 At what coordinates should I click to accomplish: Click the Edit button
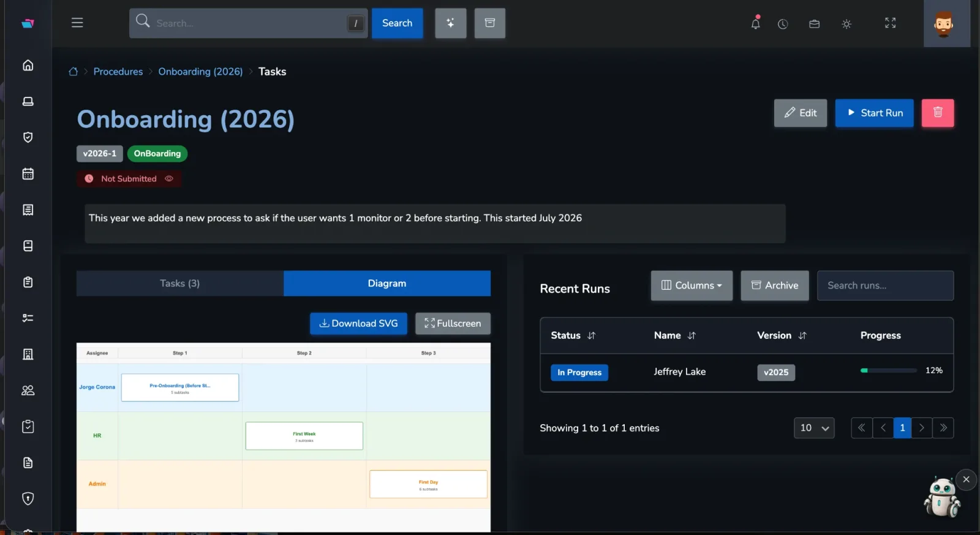801,113
